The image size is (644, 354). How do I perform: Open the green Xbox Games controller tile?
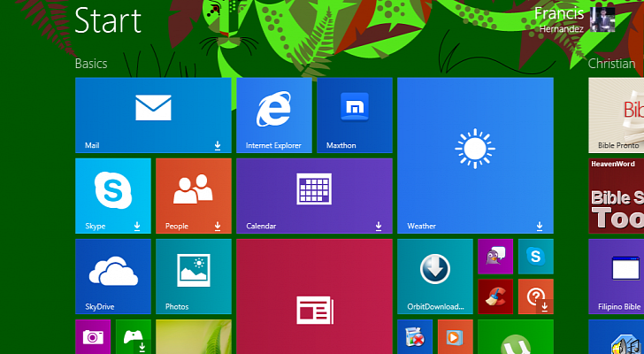[x=133, y=337]
